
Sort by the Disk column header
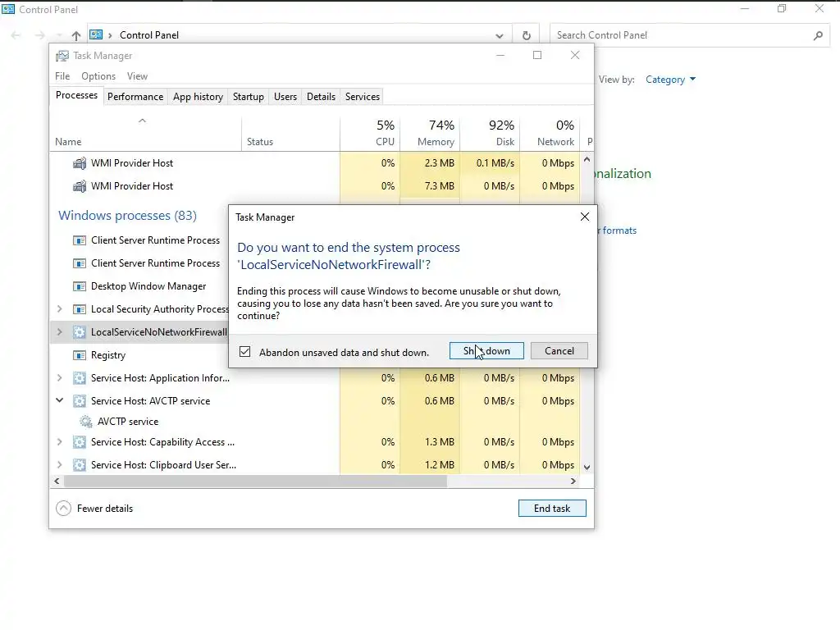(490, 134)
